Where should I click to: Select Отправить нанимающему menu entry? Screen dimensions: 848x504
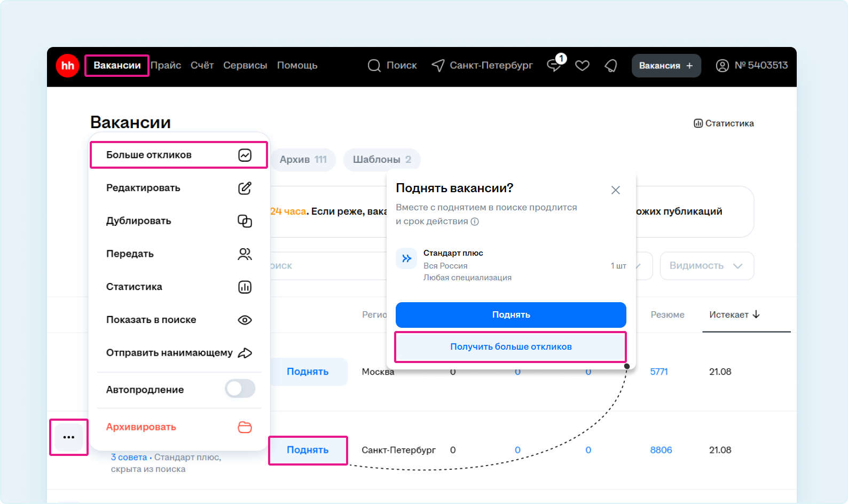click(179, 353)
